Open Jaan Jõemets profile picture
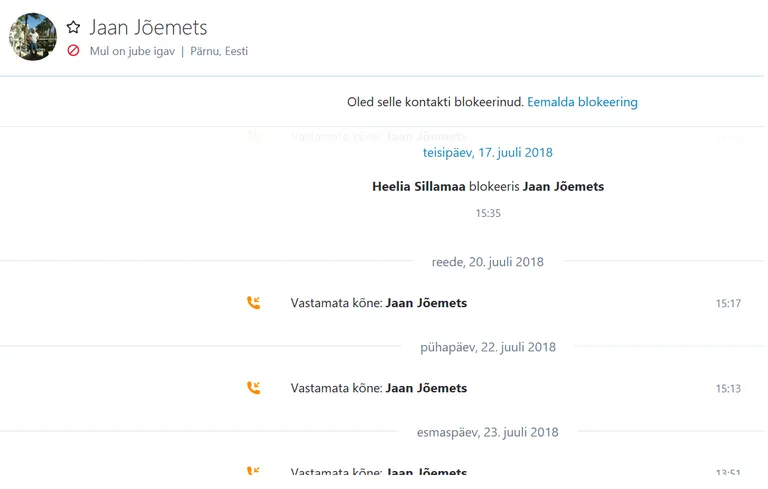The image size is (768, 489). tap(33, 37)
